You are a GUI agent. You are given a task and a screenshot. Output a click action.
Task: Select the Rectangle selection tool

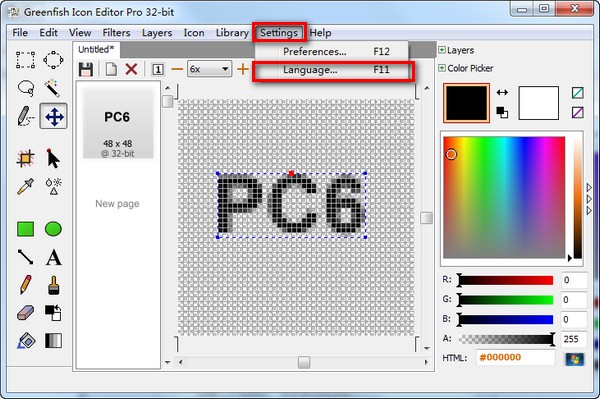click(x=25, y=60)
